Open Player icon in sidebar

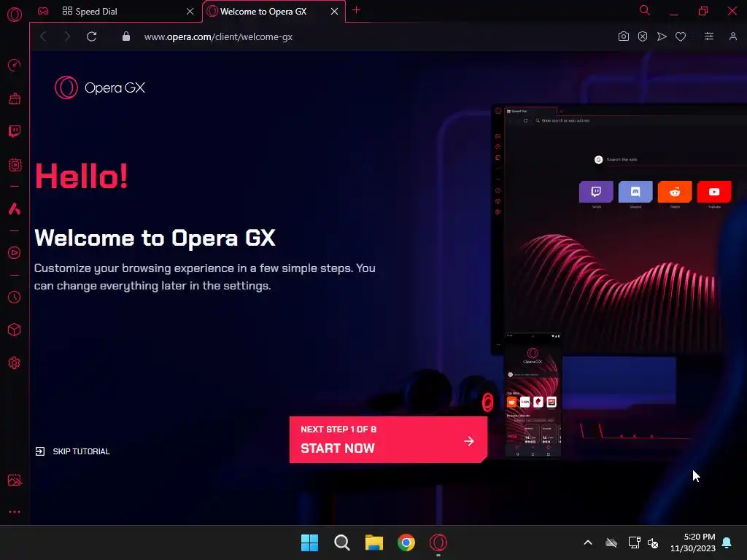coord(15,252)
